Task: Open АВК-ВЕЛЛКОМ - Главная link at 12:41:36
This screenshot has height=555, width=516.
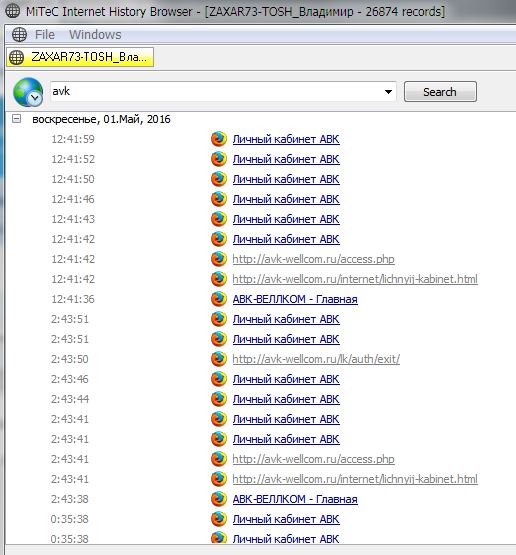Action: tap(295, 299)
